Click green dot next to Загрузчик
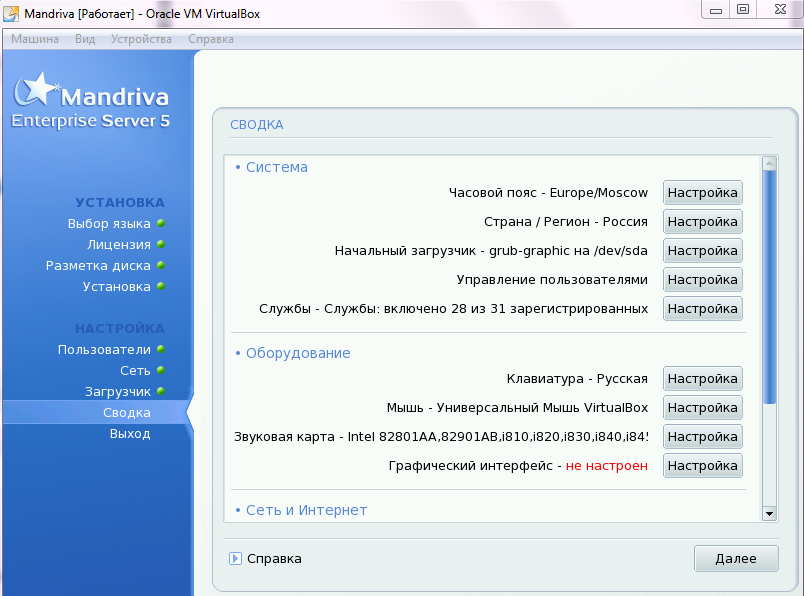Screen dimensions: 804x596 tap(161, 391)
